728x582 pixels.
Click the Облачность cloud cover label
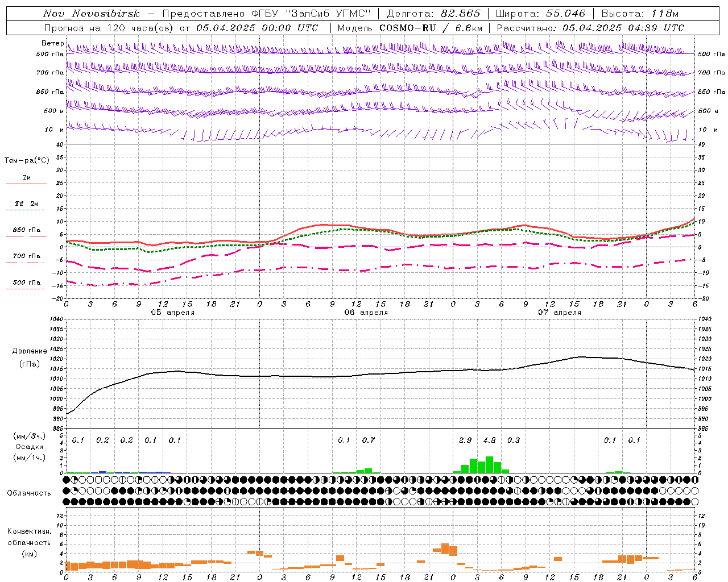pyautogui.click(x=29, y=493)
